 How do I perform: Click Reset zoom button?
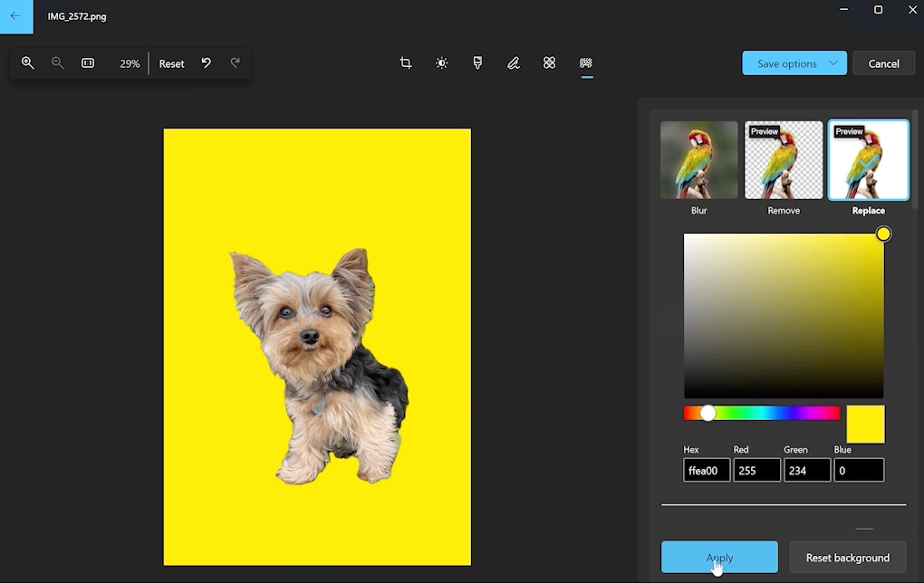[171, 63]
